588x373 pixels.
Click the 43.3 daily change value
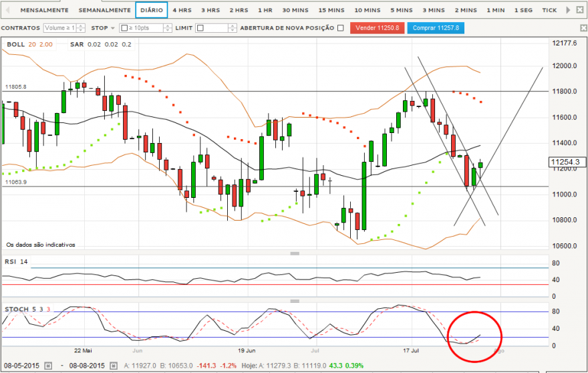[x=335, y=366]
